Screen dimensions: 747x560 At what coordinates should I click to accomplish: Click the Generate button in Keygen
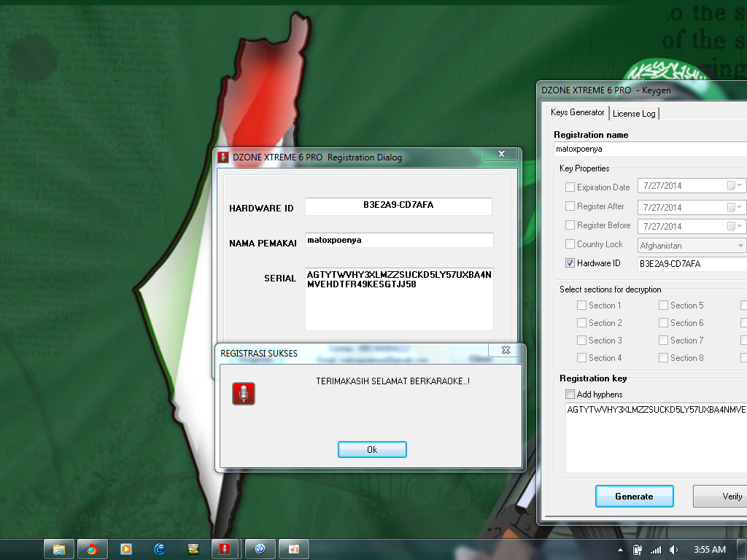click(634, 496)
